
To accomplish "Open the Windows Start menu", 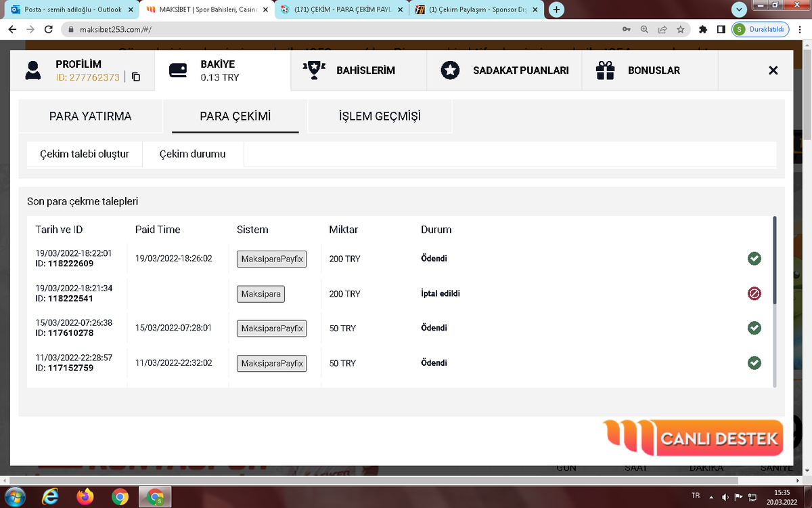I will point(15,496).
